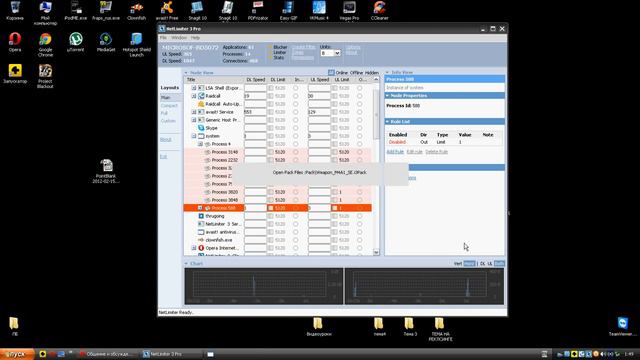Open the Запускатор desktop icon
This screenshot has height=360, width=640.
pos(15,73)
